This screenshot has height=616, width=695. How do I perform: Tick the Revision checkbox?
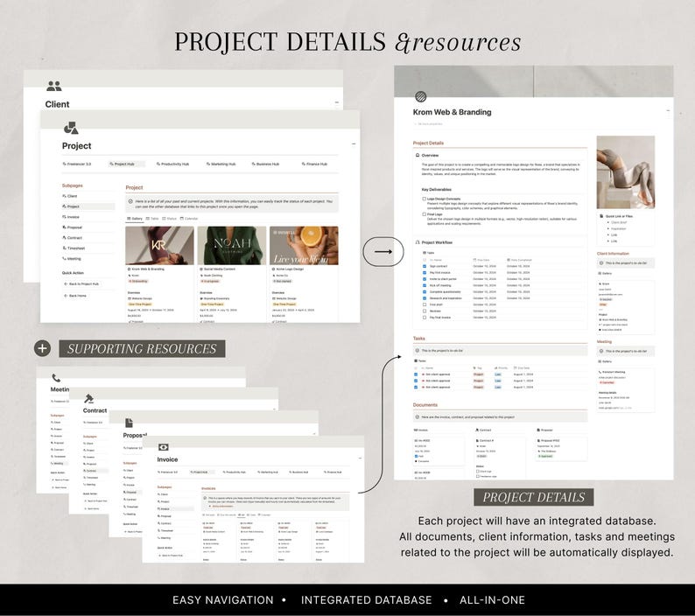(425, 311)
